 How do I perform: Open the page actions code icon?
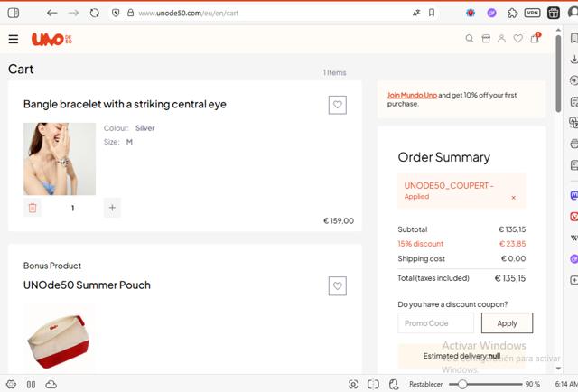pyautogui.click(x=394, y=384)
